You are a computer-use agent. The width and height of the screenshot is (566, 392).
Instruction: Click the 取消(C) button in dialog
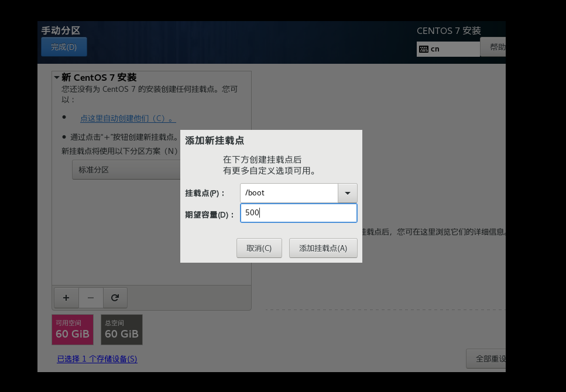[x=259, y=248]
